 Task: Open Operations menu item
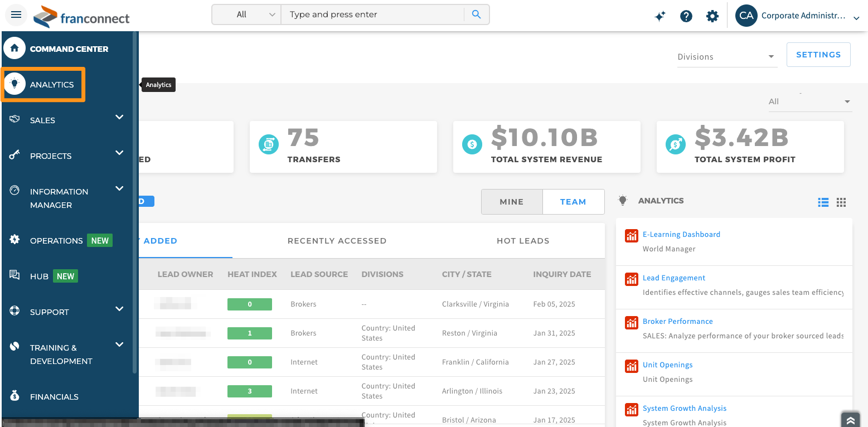click(x=56, y=241)
